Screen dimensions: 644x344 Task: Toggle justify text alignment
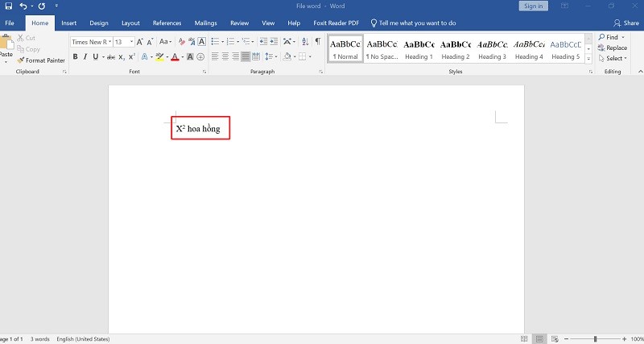click(246, 56)
